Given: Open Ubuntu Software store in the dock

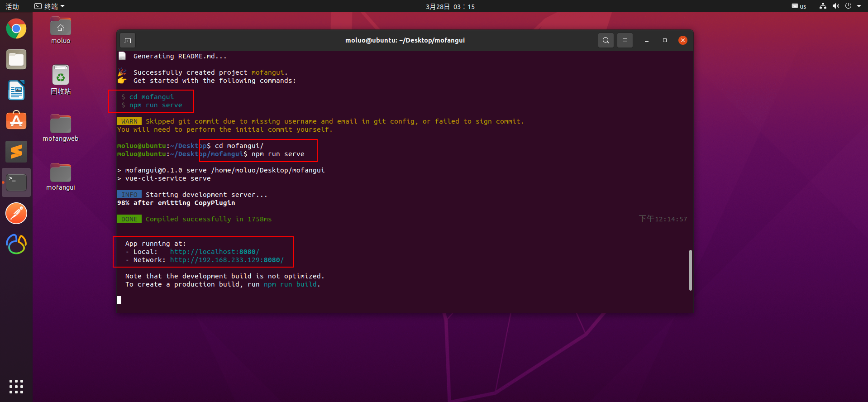Looking at the screenshot, I should [16, 121].
